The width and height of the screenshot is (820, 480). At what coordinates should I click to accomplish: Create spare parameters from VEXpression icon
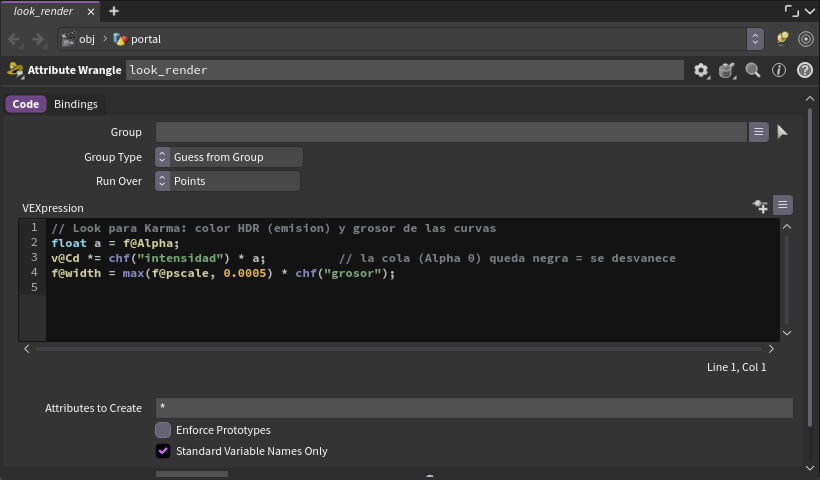coord(760,206)
